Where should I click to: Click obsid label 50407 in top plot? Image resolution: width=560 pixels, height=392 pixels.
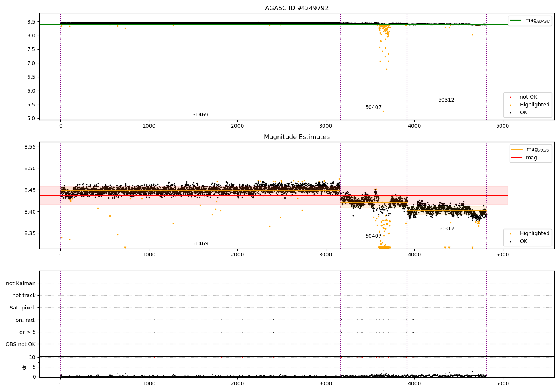pos(373,108)
